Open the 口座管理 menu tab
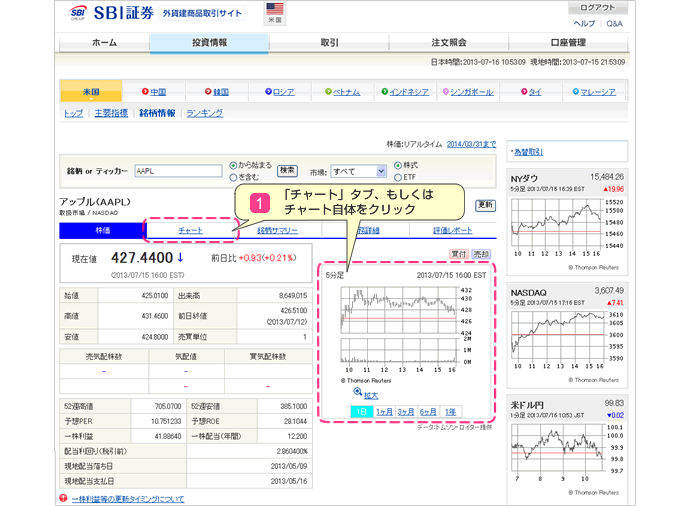690x506 pixels. point(568,43)
